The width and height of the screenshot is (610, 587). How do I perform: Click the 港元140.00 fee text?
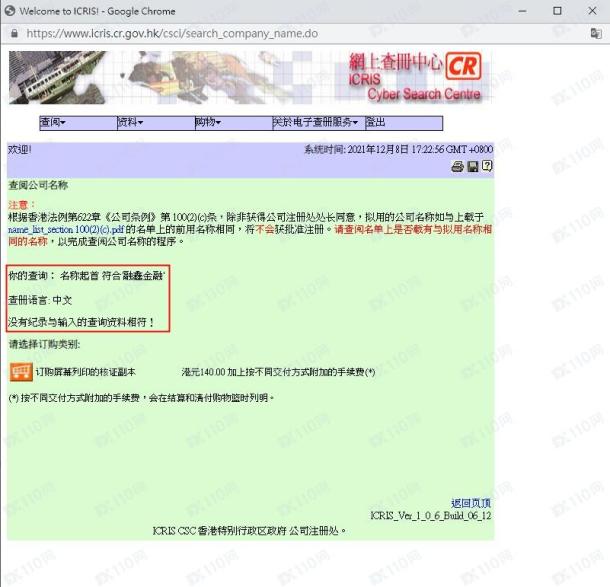278,372
